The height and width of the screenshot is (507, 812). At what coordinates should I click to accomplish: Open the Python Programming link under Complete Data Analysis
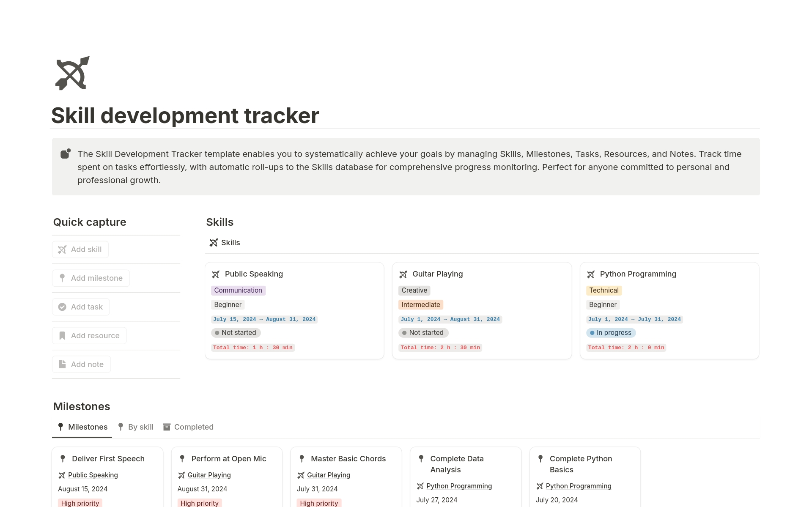[x=459, y=486]
